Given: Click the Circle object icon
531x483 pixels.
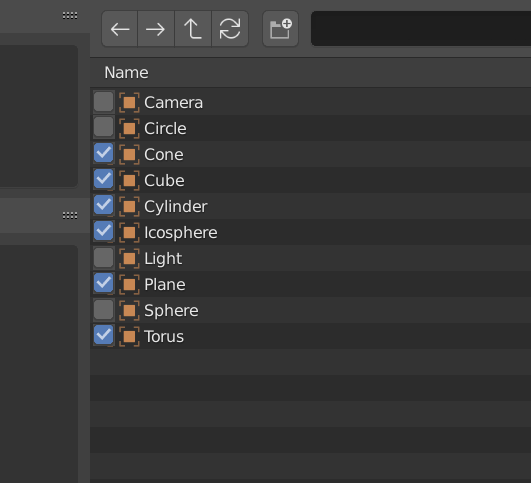Looking at the screenshot, I should click(x=129, y=129).
